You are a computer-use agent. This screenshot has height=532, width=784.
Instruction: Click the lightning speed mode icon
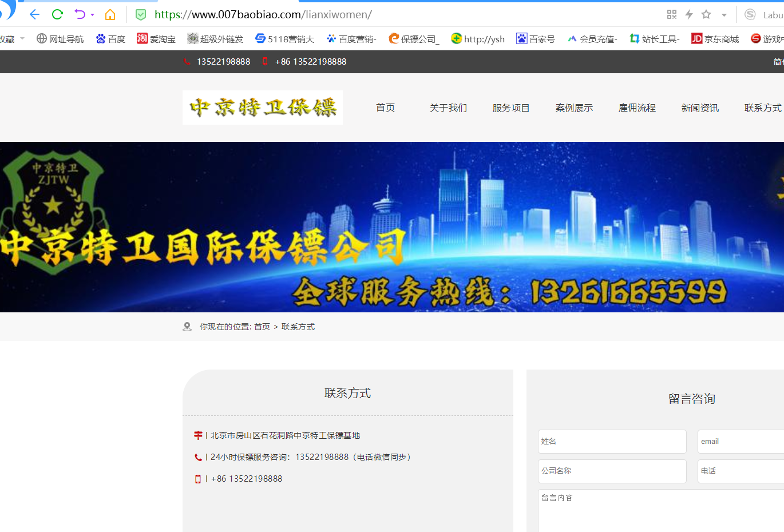coord(689,14)
